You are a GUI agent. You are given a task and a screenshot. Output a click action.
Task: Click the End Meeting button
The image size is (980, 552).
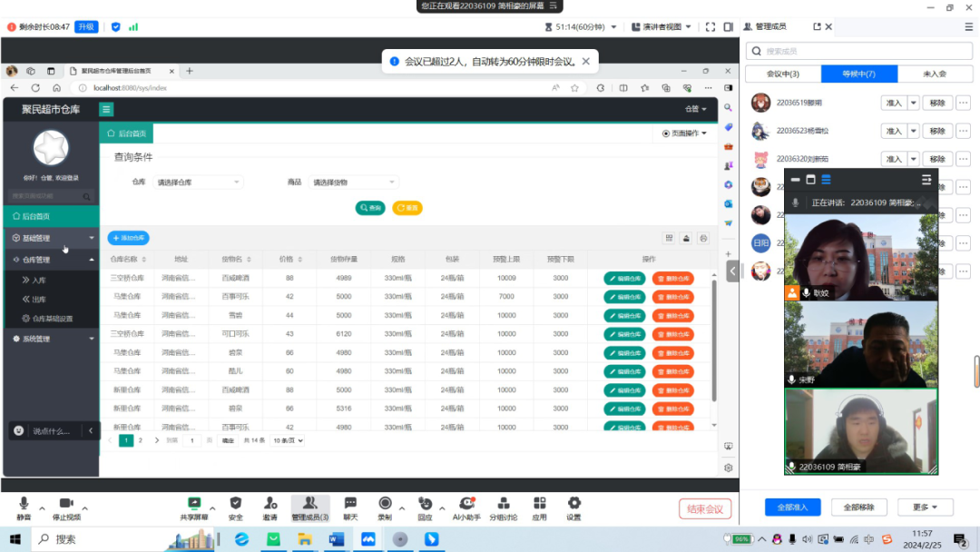(705, 509)
